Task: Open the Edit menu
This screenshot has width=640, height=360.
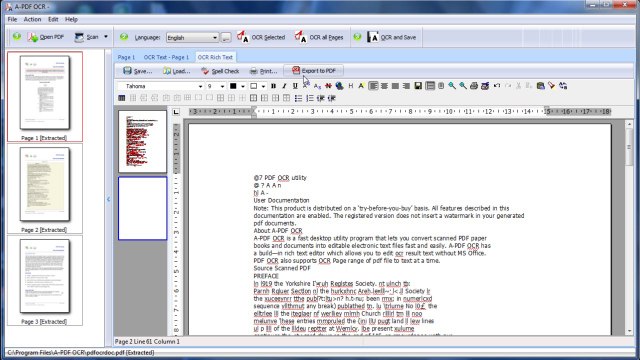Action: click(53, 19)
